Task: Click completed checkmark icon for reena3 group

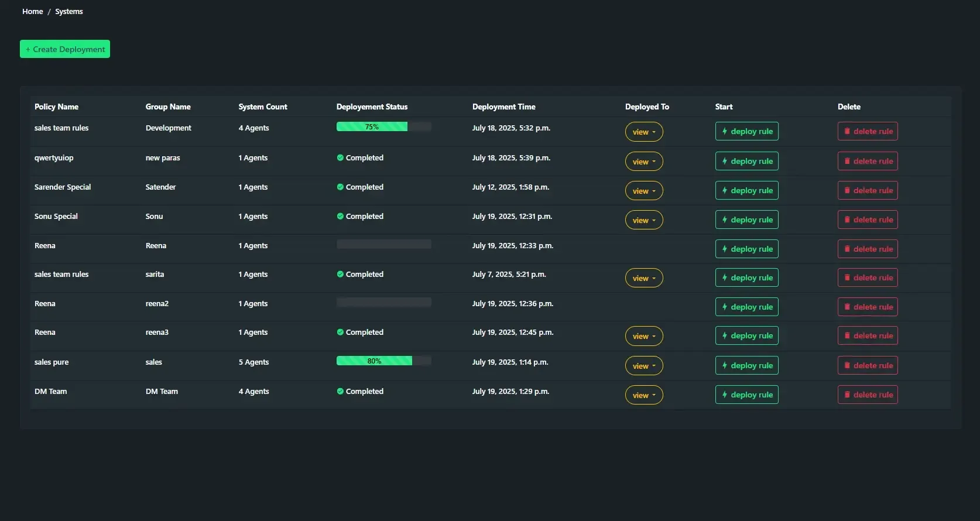Action: [x=340, y=333]
